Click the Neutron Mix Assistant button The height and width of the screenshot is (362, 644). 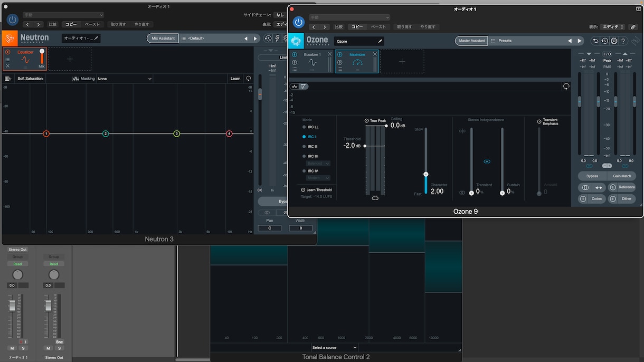pos(163,39)
